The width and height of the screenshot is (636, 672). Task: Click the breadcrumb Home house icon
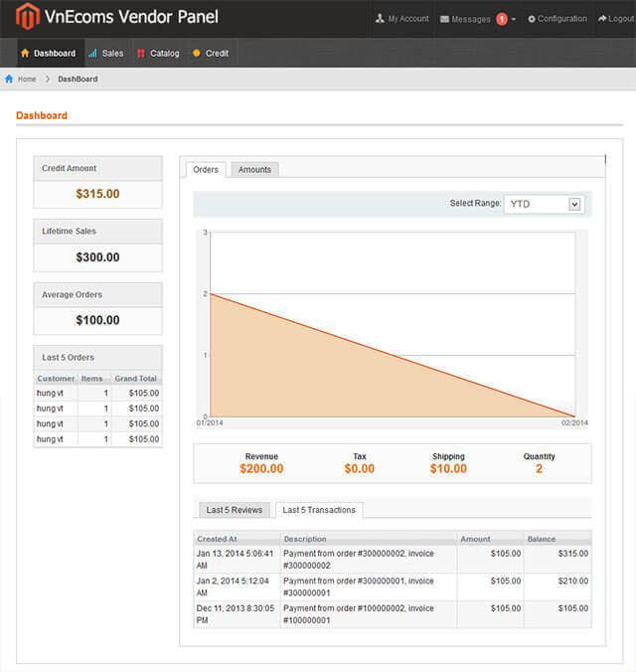[9, 79]
